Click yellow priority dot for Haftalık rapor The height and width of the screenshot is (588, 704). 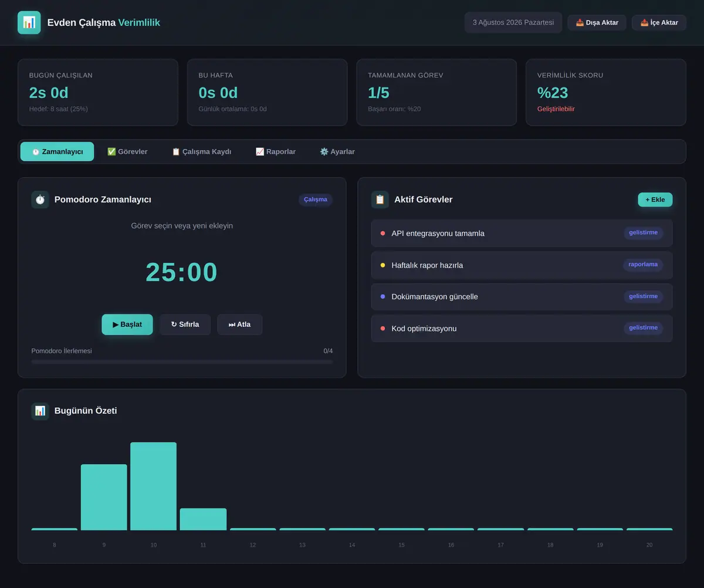click(383, 265)
